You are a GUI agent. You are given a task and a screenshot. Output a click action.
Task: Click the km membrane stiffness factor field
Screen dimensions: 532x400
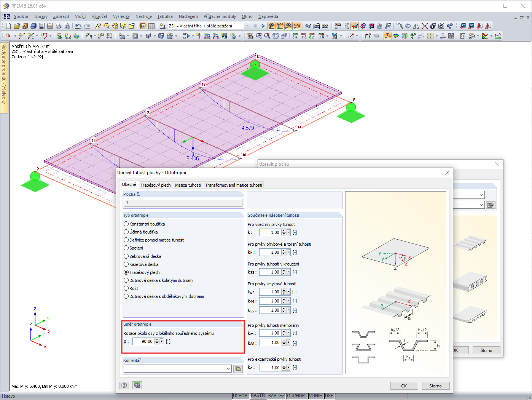pyautogui.click(x=270, y=333)
